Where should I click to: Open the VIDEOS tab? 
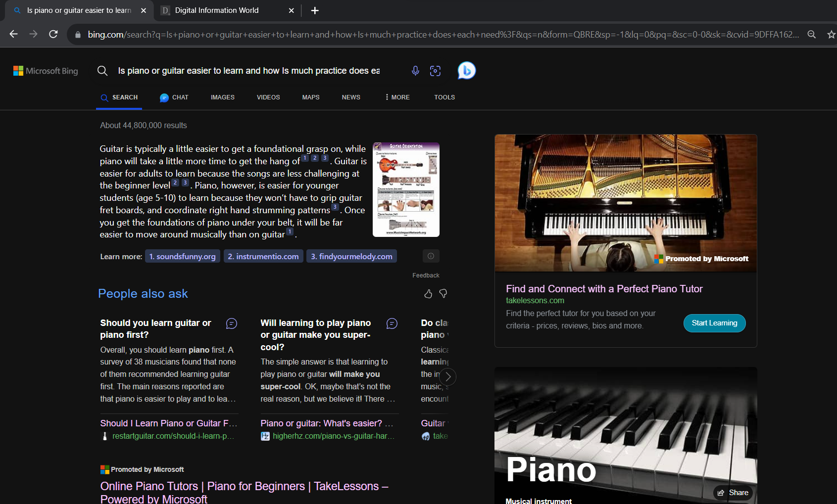[x=268, y=97]
